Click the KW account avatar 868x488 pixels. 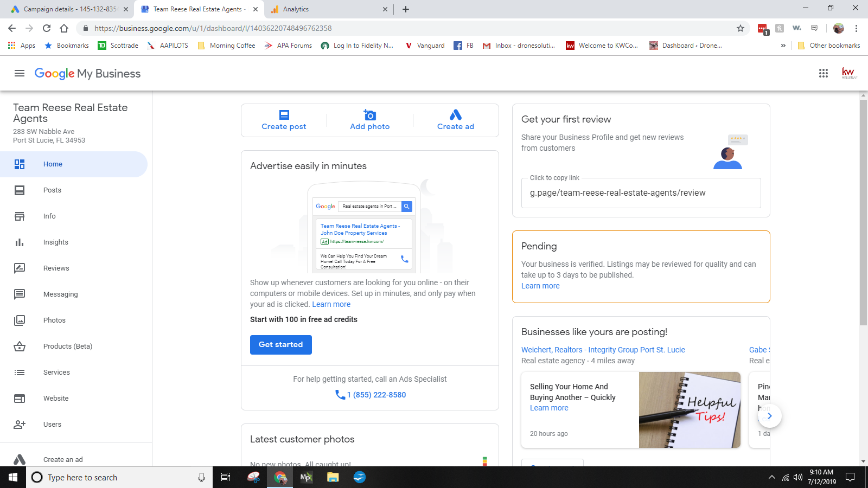[x=849, y=73]
